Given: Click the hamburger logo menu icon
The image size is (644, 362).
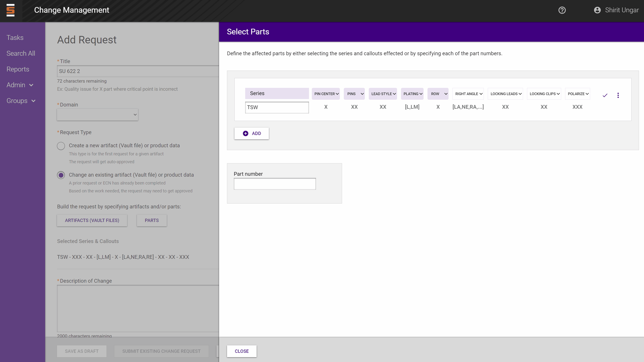Looking at the screenshot, I should coord(11,10).
